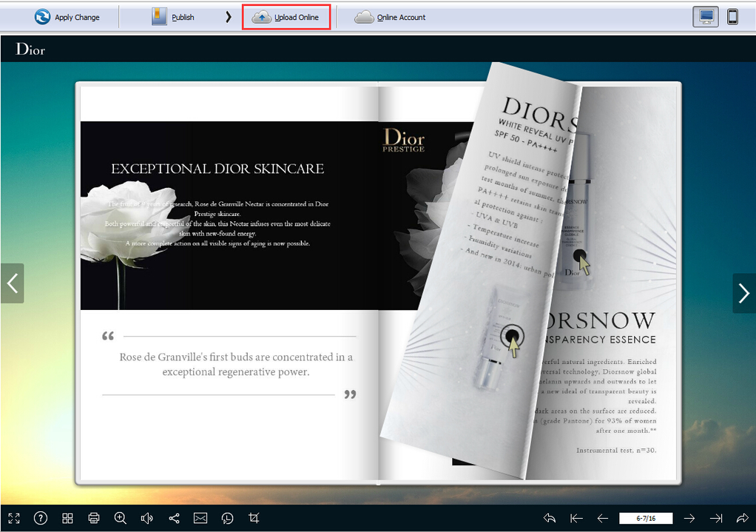Click the Rose de Granville quote text

236,364
